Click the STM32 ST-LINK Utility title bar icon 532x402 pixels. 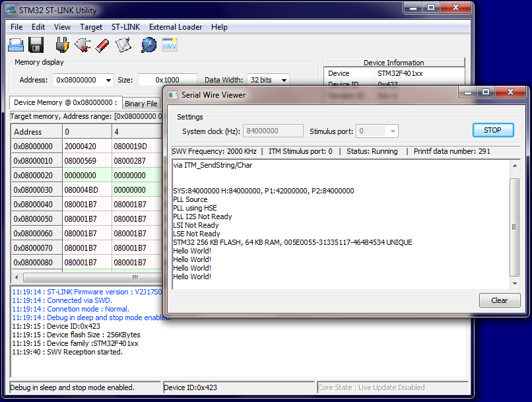coord(11,10)
